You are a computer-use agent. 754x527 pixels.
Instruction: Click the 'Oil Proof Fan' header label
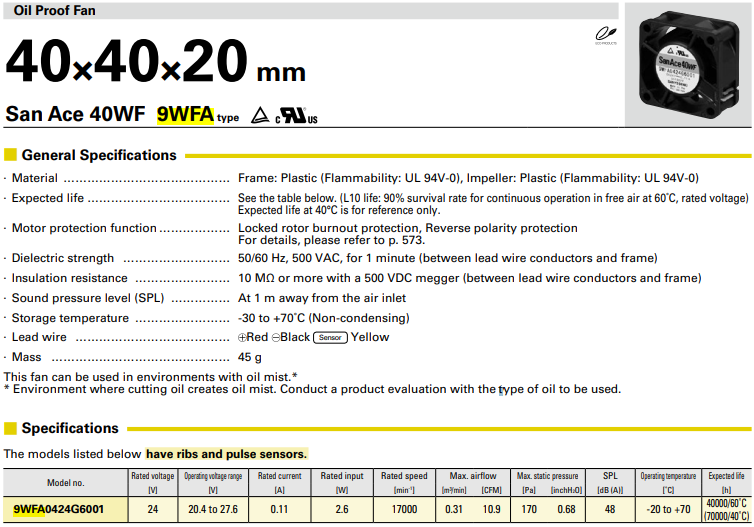[x=54, y=11]
